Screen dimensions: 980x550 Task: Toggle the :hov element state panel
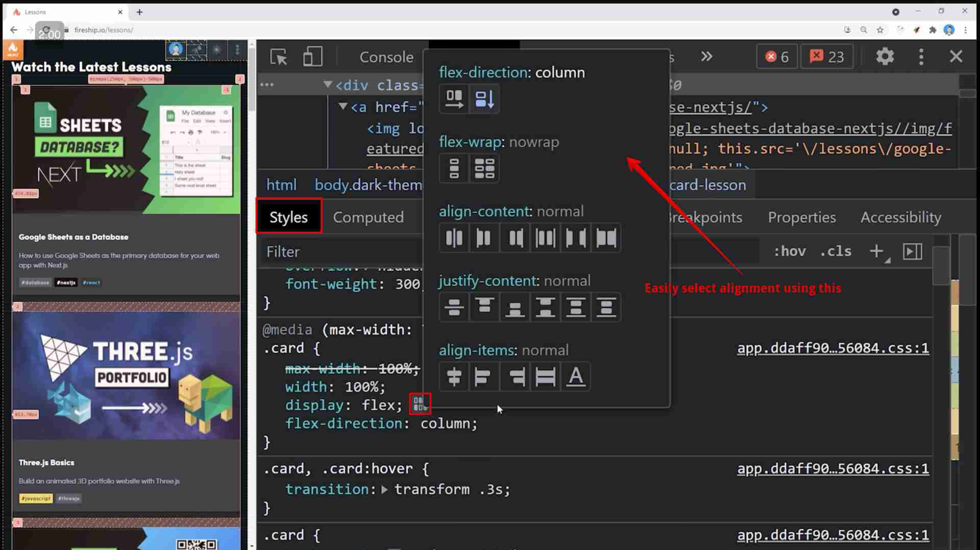[790, 251]
